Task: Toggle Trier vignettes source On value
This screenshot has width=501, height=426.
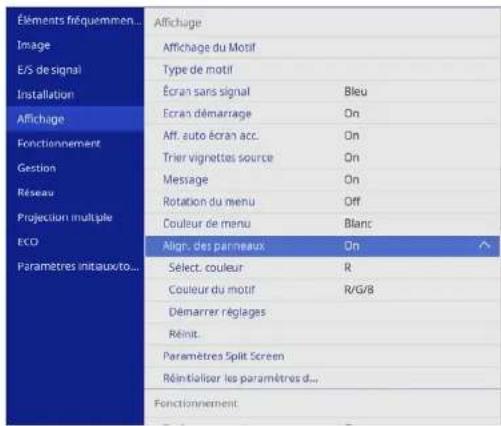Action: click(352, 157)
